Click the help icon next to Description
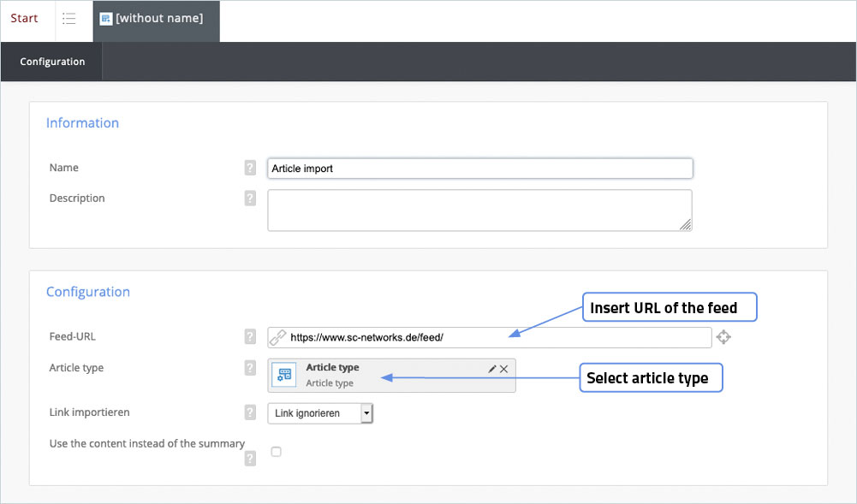 tap(250, 199)
